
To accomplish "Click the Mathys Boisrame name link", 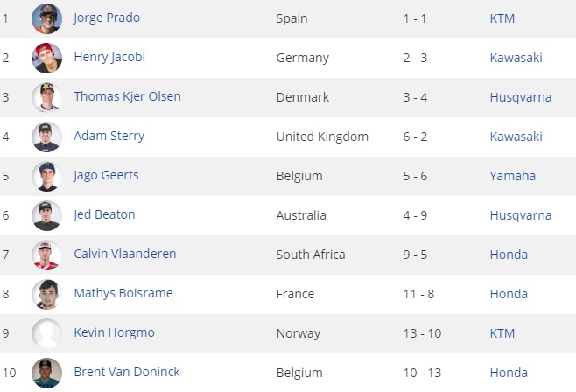I will click(123, 293).
